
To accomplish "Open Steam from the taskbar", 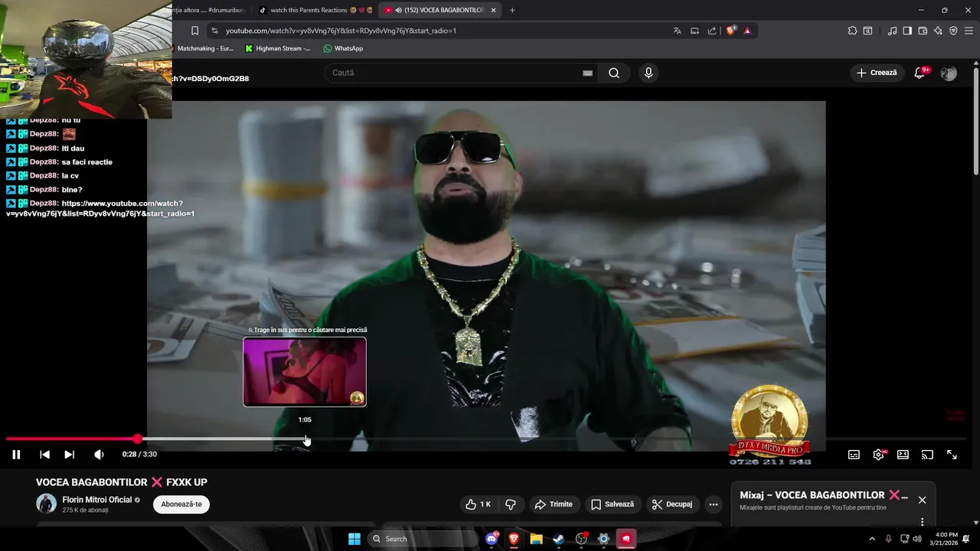I will coord(558,539).
